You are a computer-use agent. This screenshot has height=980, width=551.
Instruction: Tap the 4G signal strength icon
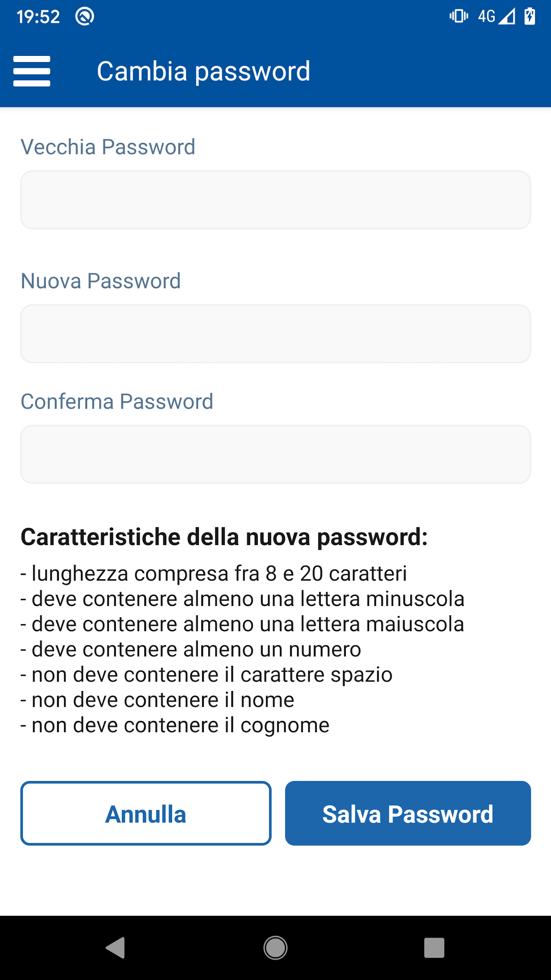(497, 17)
